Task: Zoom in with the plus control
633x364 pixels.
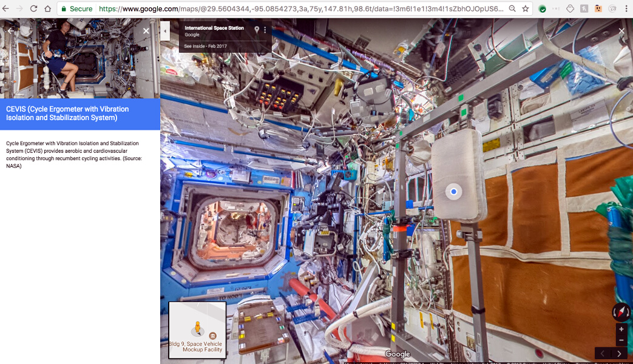Action: click(x=621, y=328)
